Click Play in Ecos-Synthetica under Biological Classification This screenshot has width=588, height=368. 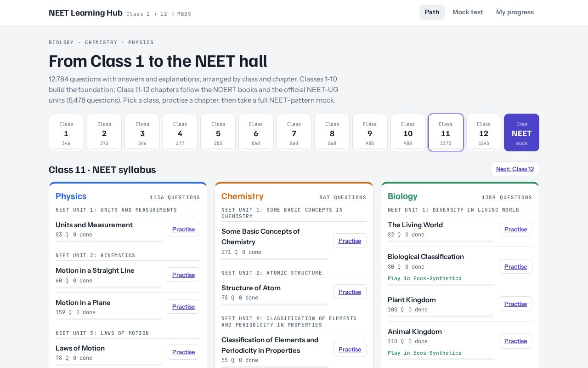click(x=424, y=278)
